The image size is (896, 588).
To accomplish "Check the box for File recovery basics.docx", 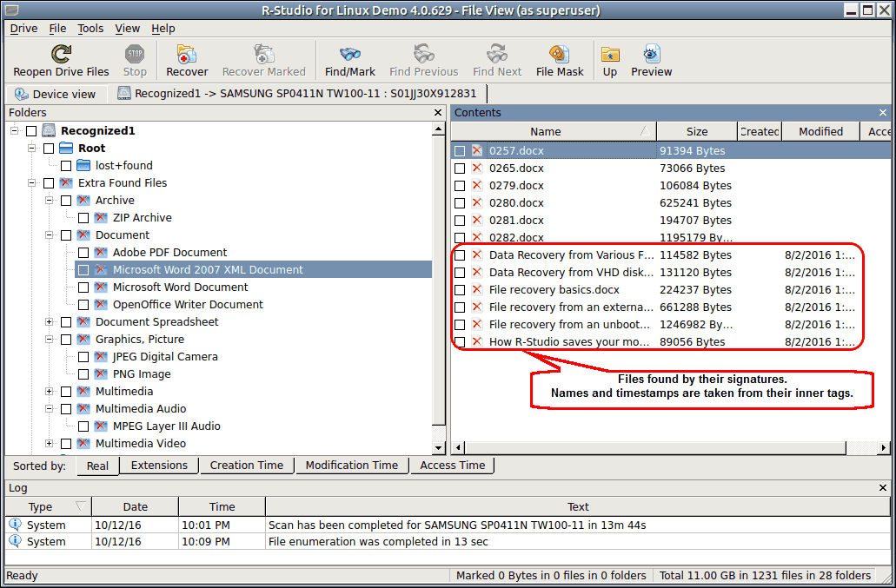I will click(x=460, y=290).
